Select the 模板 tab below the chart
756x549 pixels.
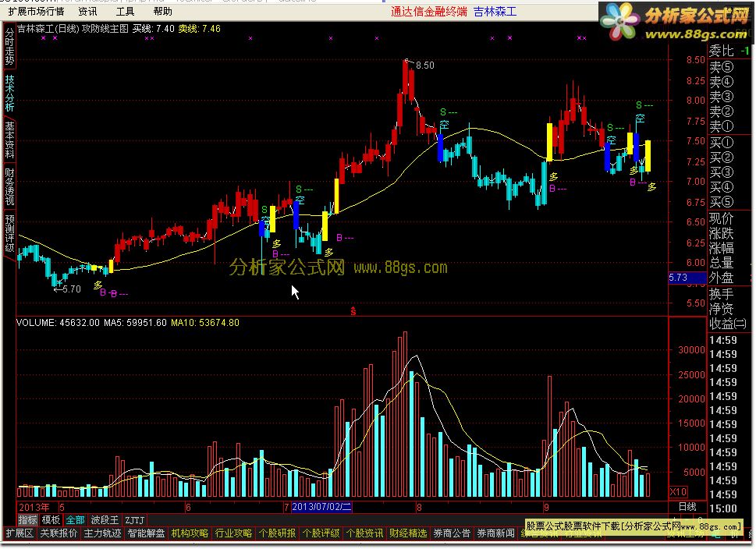click(x=51, y=520)
